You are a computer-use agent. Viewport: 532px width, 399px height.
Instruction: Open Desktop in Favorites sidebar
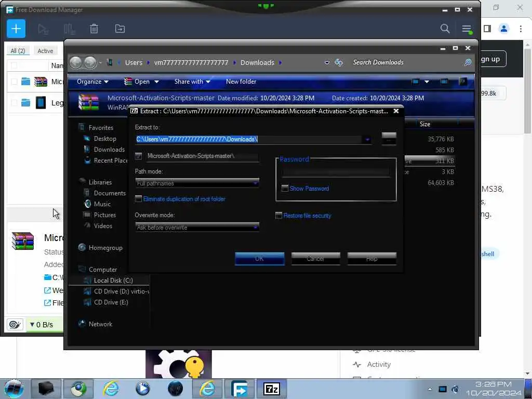[x=105, y=138]
